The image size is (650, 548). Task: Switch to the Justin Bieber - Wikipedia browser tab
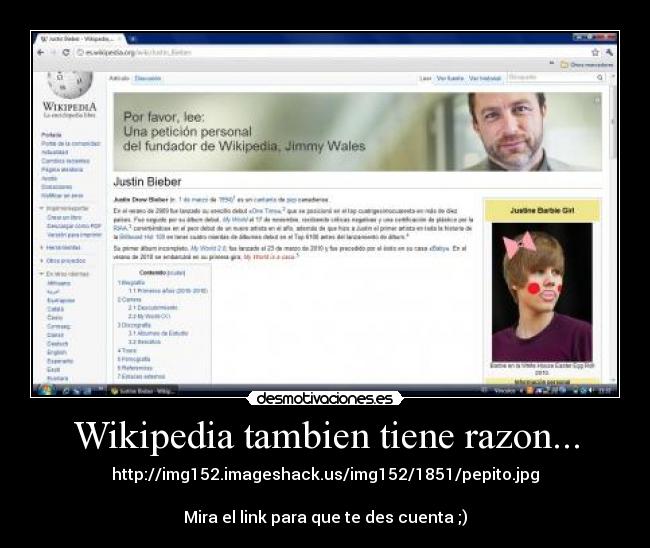click(x=79, y=39)
